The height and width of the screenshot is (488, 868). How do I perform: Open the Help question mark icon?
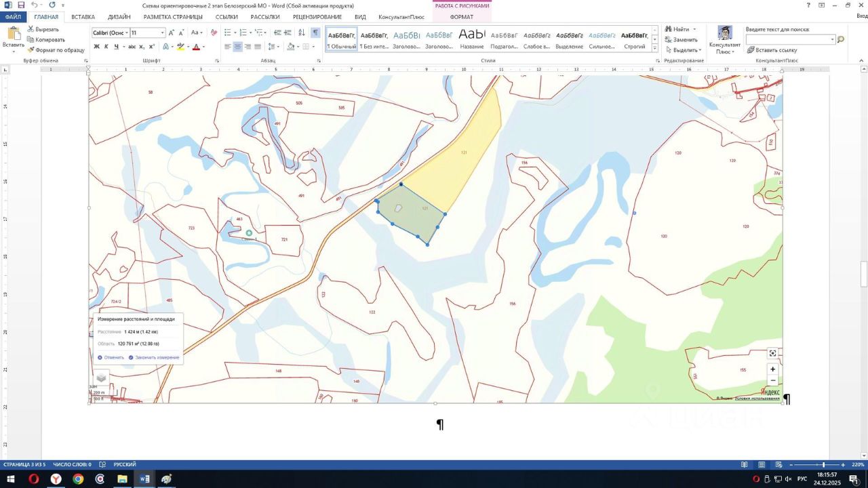[808, 5]
